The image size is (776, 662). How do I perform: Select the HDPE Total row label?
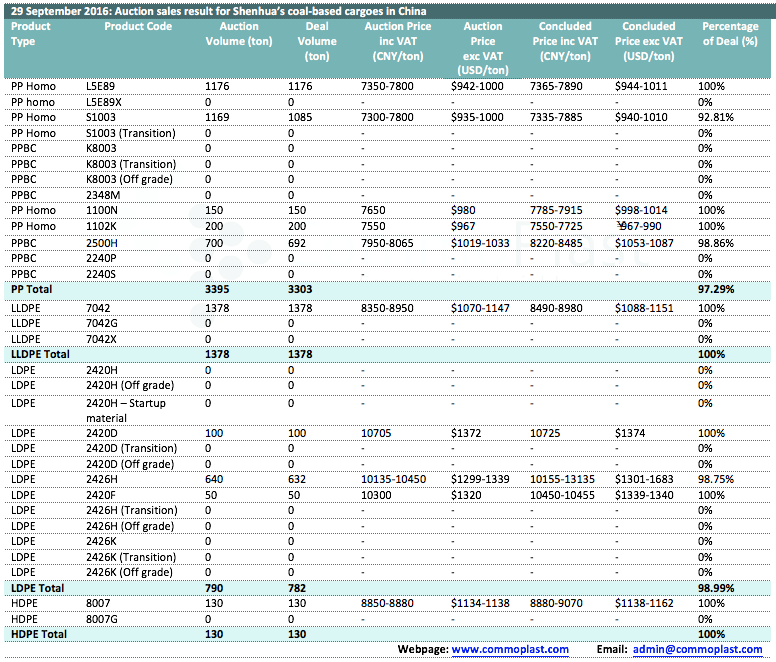(x=38, y=634)
